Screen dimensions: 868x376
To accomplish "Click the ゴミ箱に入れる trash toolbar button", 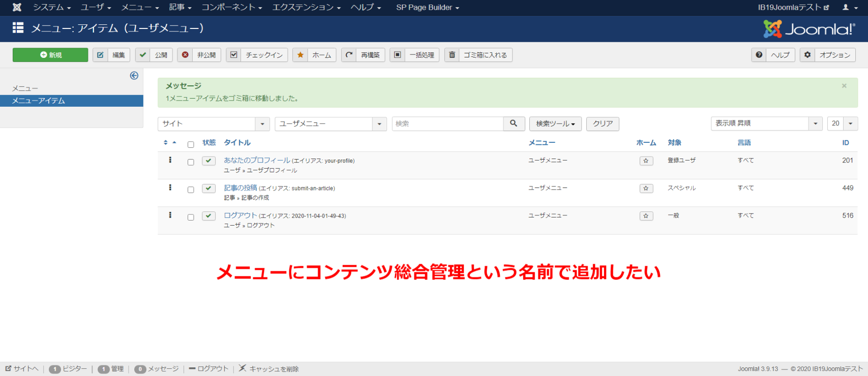I will (478, 55).
